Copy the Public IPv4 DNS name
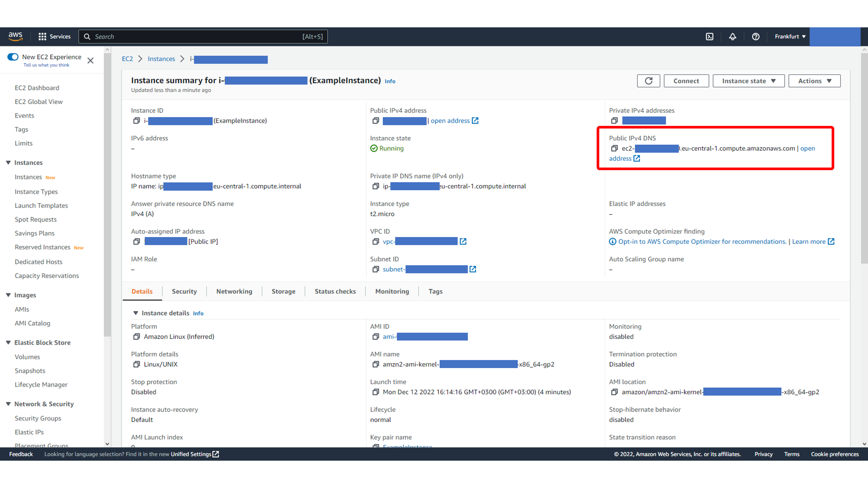Image resolution: width=868 pixels, height=488 pixels. (614, 148)
